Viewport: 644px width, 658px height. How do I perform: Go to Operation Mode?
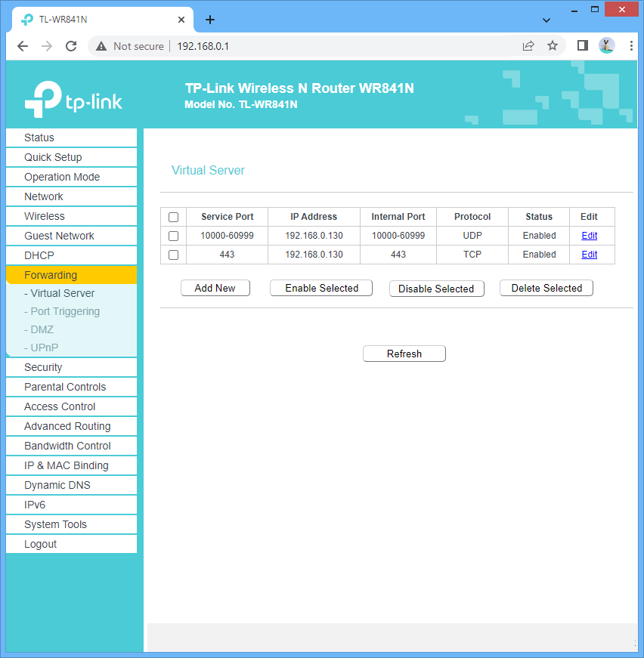point(71,177)
